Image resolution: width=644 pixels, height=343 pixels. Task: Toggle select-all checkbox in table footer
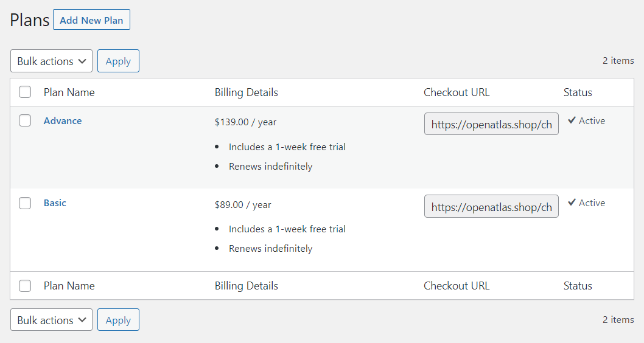point(25,286)
